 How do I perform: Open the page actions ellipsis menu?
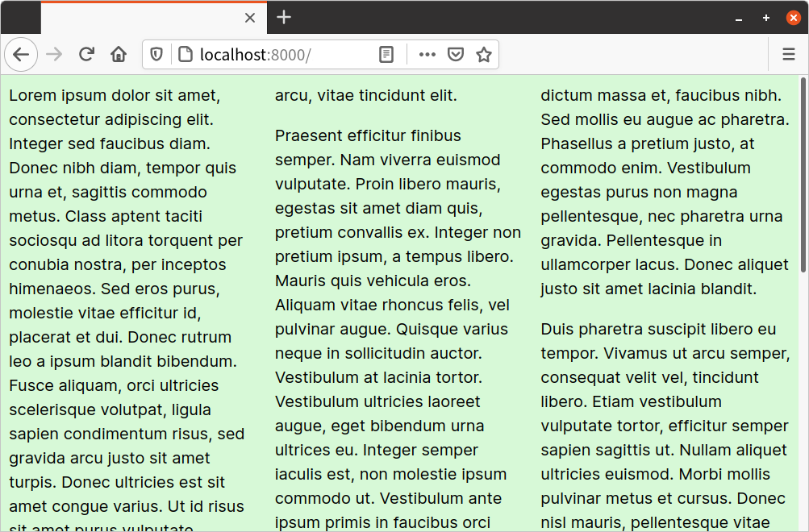coord(427,54)
